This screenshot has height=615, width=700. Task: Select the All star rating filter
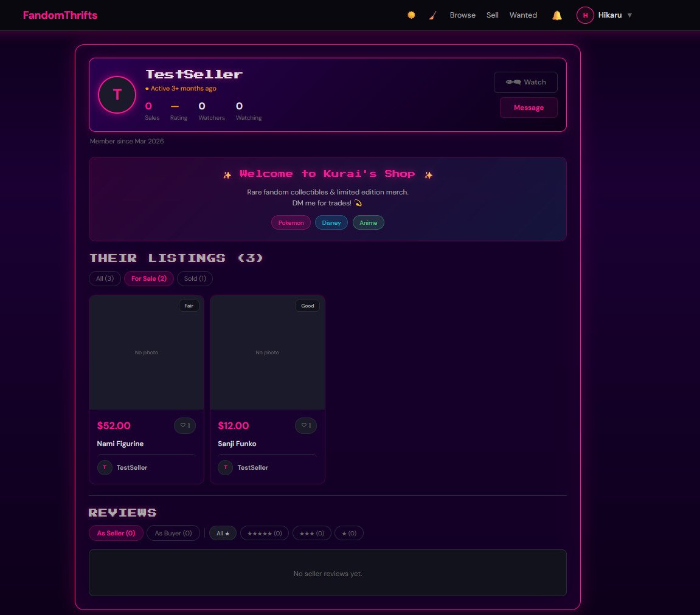[x=223, y=534]
